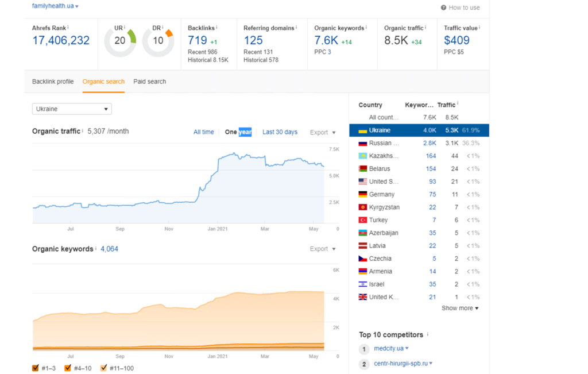The image size is (588, 374).
Task: Open Belarus 154 keywords link
Action: pos(431,169)
